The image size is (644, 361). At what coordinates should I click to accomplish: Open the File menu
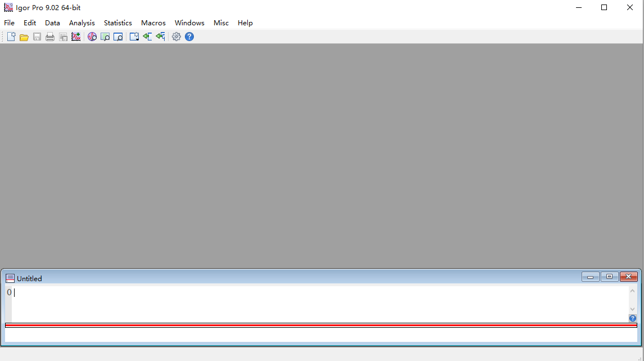(9, 23)
